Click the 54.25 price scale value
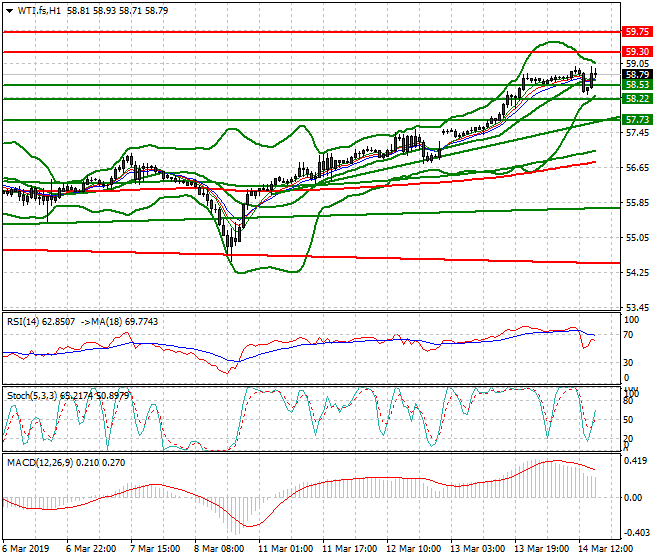Viewport: 660px width, 560px height. (x=637, y=273)
